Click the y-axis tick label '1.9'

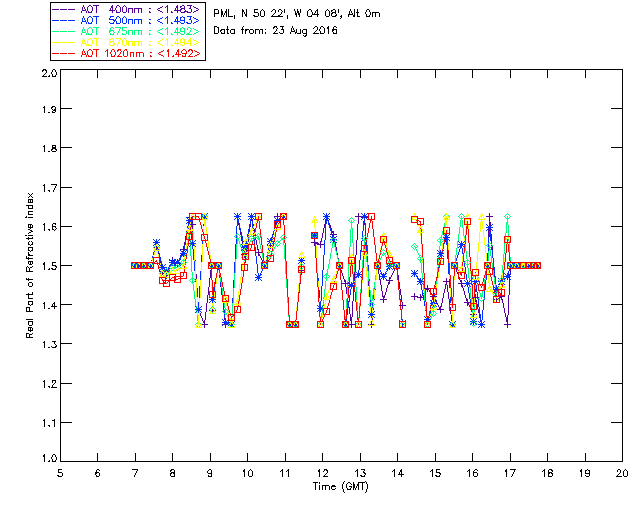point(49,109)
